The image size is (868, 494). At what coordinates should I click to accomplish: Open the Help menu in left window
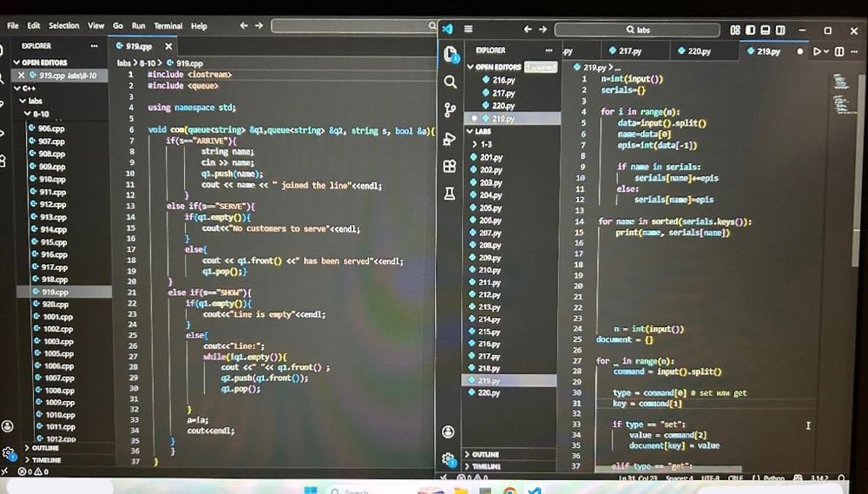[x=199, y=25]
